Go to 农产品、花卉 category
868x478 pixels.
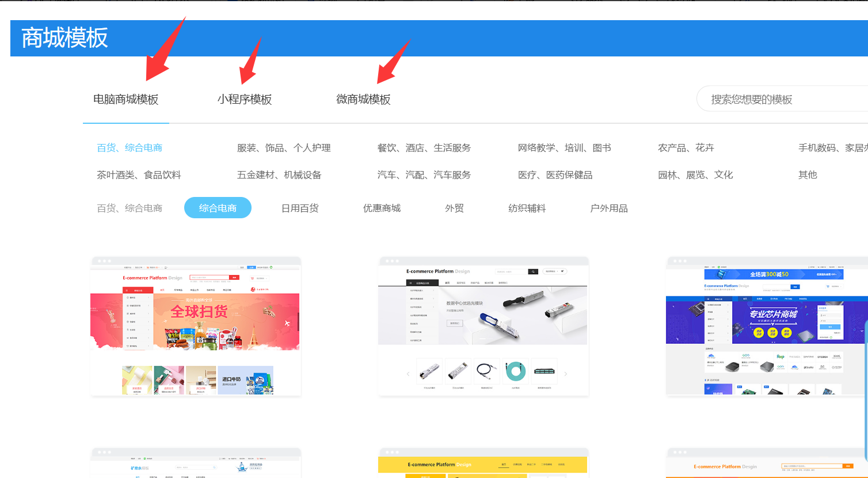686,148
